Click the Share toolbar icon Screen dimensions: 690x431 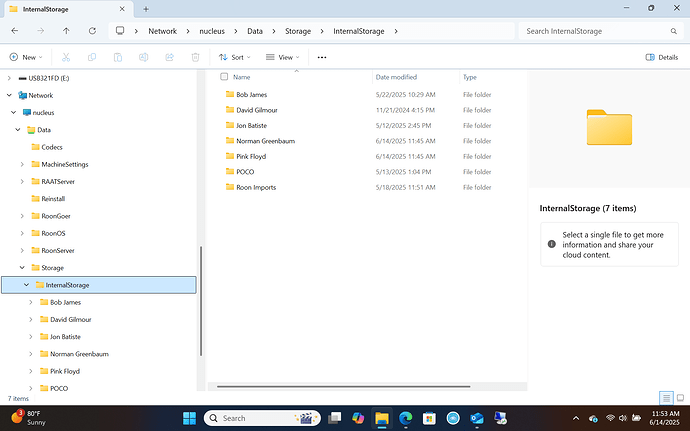coord(169,57)
